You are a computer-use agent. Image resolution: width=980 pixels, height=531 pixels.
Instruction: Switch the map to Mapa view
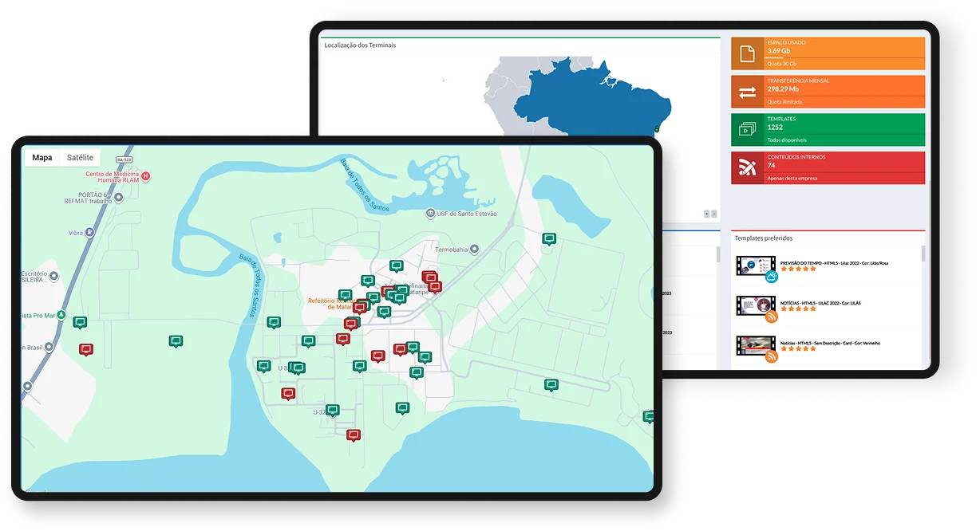pyautogui.click(x=42, y=157)
